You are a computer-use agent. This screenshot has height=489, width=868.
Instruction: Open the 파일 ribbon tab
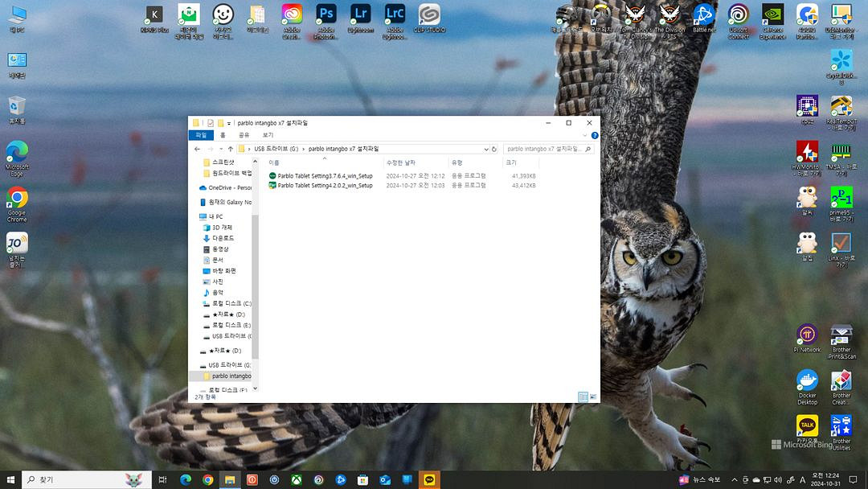[201, 135]
